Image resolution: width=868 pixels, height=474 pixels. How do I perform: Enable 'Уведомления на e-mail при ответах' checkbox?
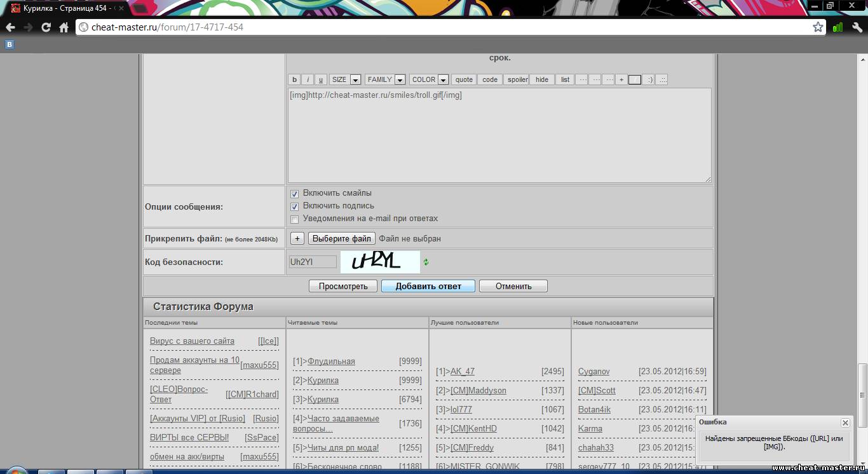tap(294, 219)
